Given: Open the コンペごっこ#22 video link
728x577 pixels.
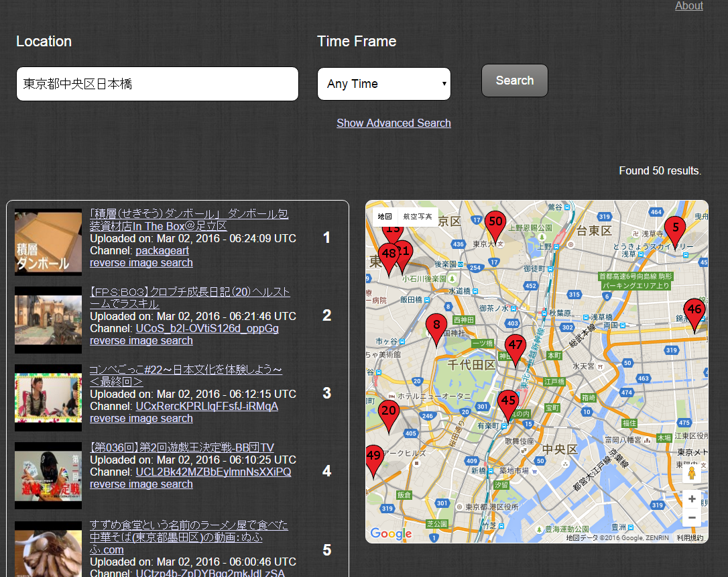Looking at the screenshot, I should tap(186, 375).
